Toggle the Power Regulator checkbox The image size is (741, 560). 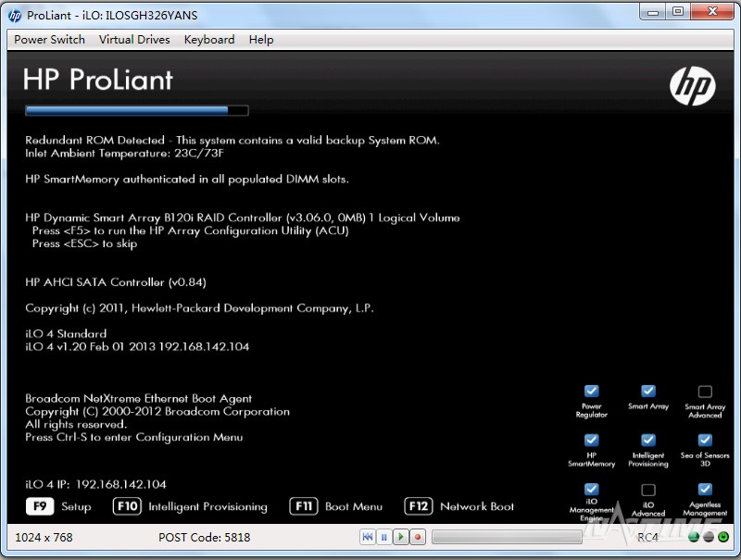[x=592, y=391]
